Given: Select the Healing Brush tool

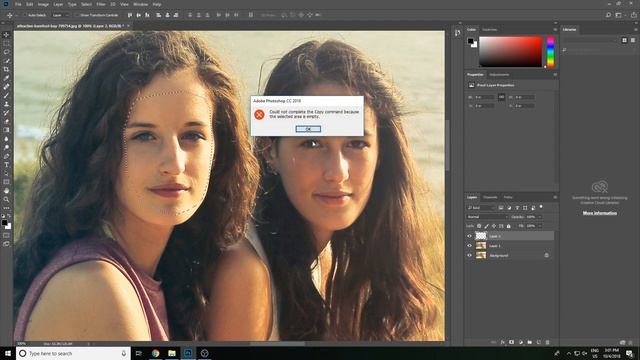Looking at the screenshot, I should tap(6, 87).
